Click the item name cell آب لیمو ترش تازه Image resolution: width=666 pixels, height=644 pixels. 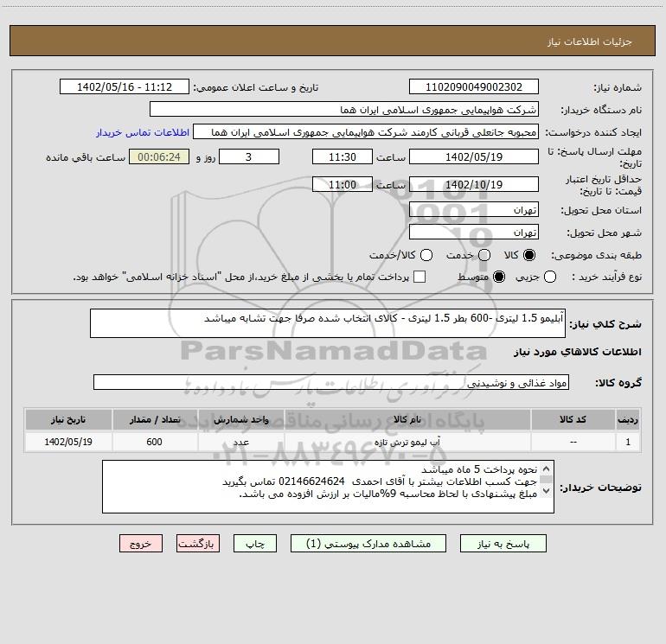pyautogui.click(x=407, y=442)
